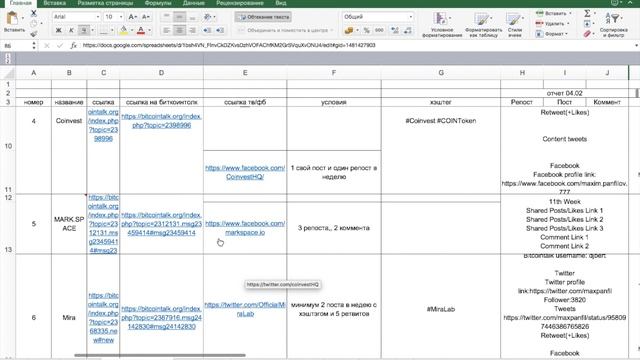This screenshot has height=360, width=640.
Task: Toggle italic (К) formatting
Action: [x=71, y=30]
